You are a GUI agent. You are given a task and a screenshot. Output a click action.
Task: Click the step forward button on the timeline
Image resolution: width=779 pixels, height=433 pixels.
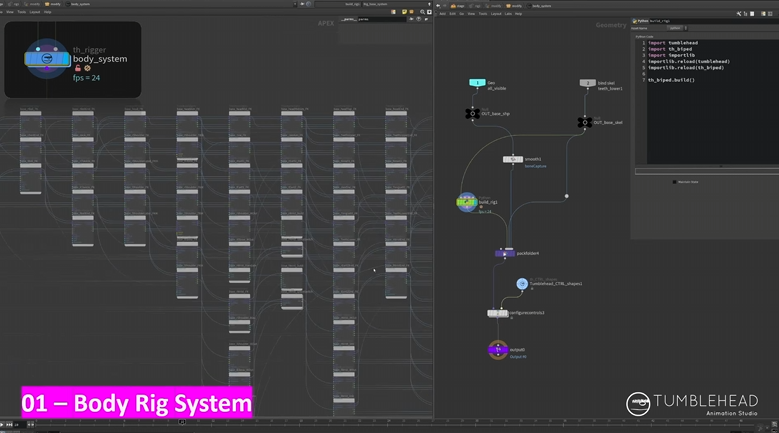9,425
